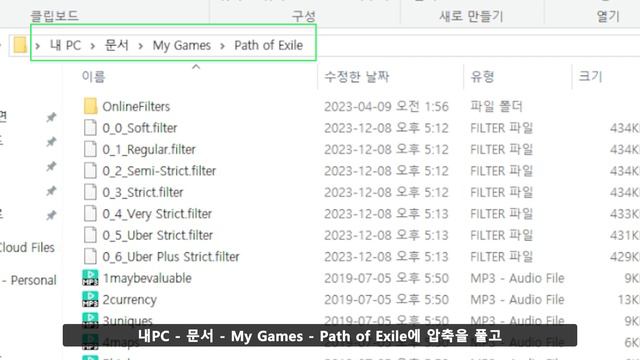Click the first quick access pin icon
This screenshot has height=360, width=640.
tap(51, 118)
